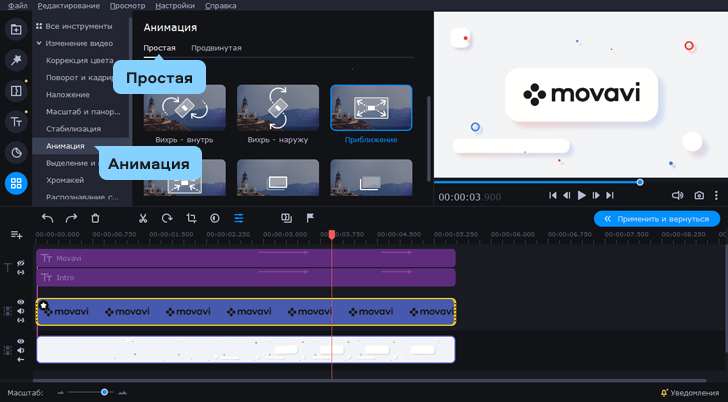
Task: Open player more options menu
Action: (x=716, y=195)
